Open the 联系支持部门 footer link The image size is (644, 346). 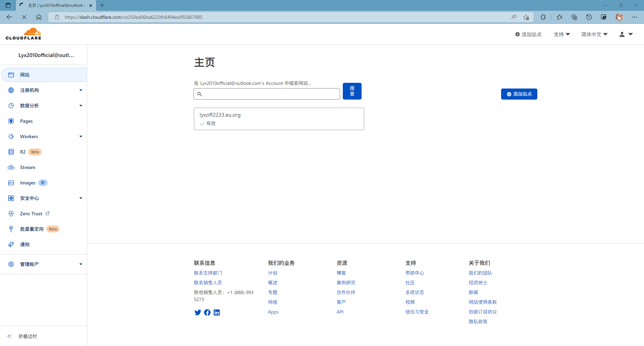pyautogui.click(x=208, y=273)
